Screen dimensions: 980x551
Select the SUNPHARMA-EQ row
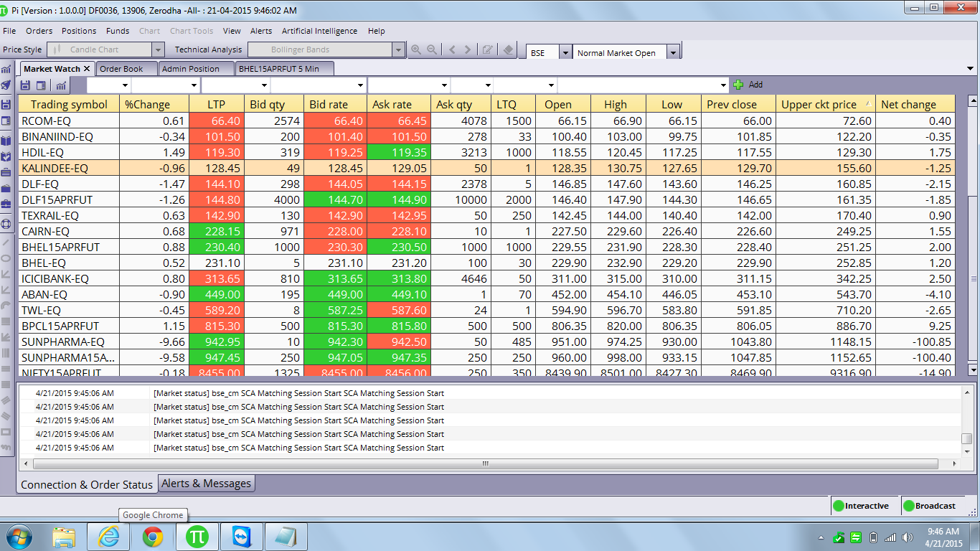coord(487,342)
